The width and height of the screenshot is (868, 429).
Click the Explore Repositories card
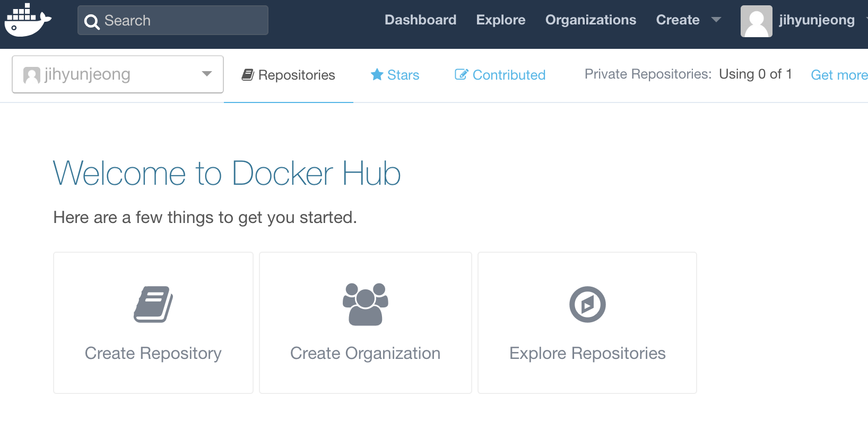(x=587, y=323)
